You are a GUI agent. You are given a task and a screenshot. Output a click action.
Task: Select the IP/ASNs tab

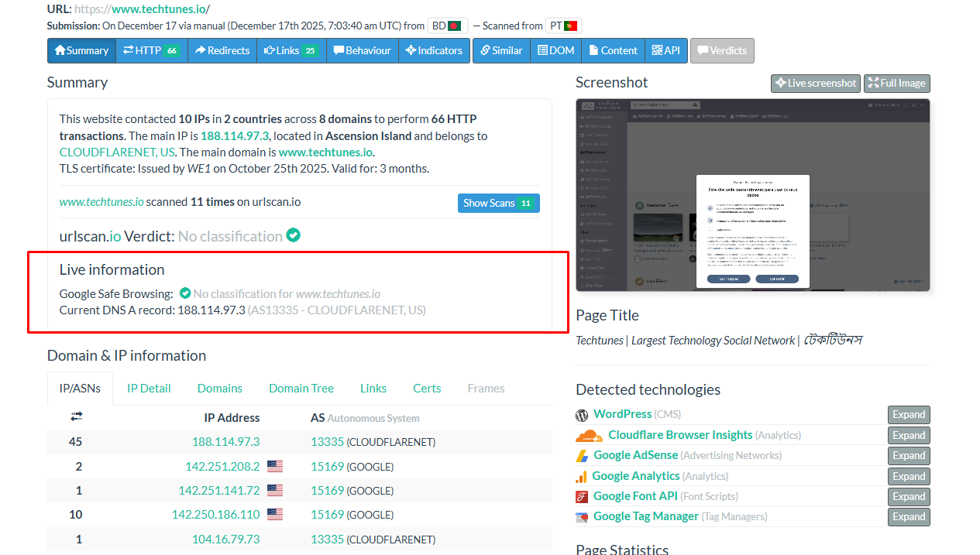tap(80, 389)
